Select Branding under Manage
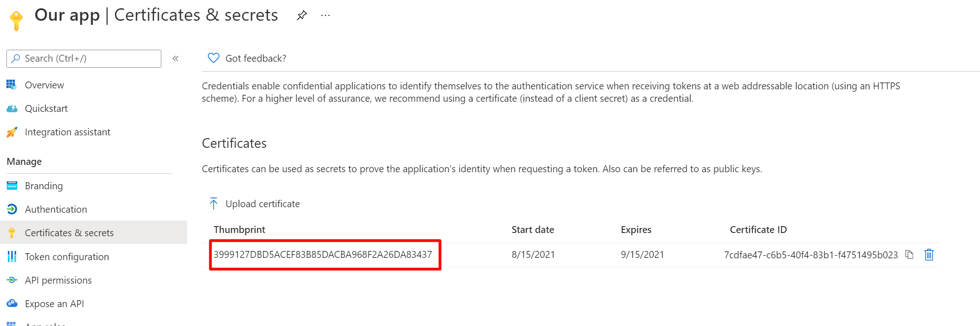 coord(44,186)
